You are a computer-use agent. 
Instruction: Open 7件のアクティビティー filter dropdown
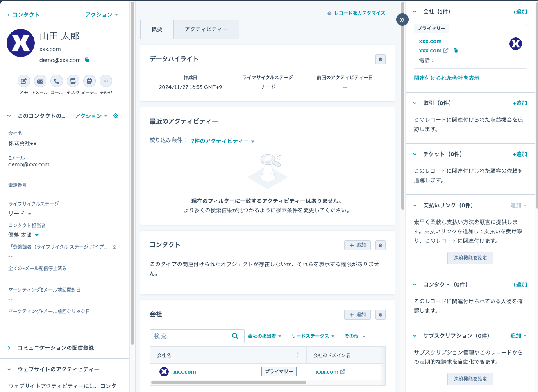pos(223,141)
